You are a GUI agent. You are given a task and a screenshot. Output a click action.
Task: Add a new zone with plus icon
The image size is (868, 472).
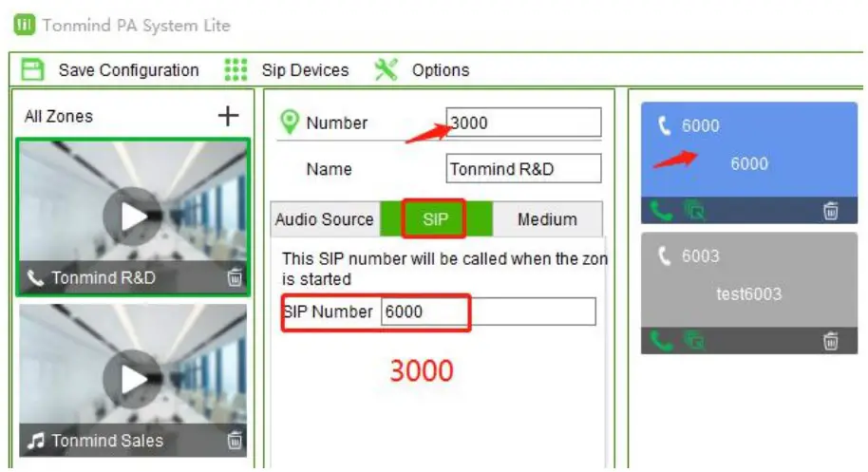[228, 116]
